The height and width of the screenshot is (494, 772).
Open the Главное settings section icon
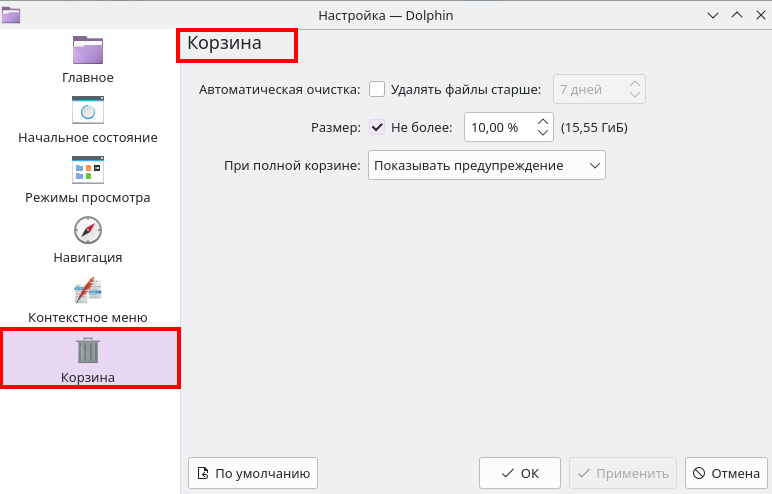(88, 50)
